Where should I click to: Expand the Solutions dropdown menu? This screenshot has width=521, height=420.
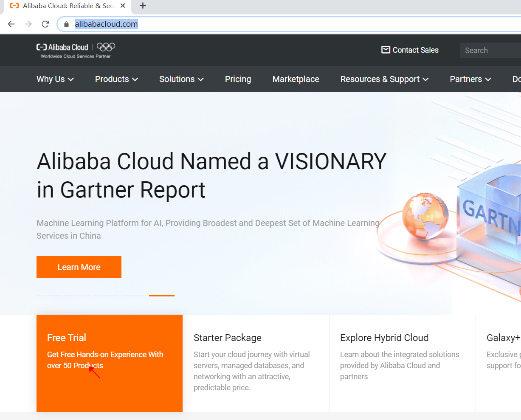181,79
